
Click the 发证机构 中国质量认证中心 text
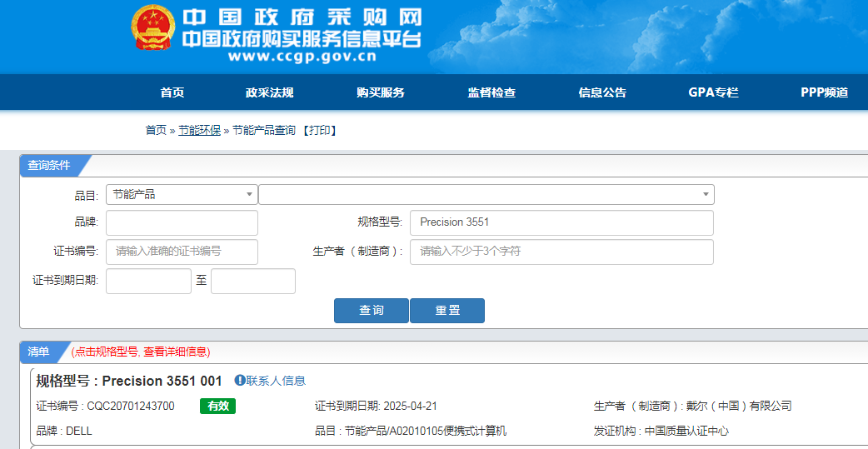tap(661, 432)
